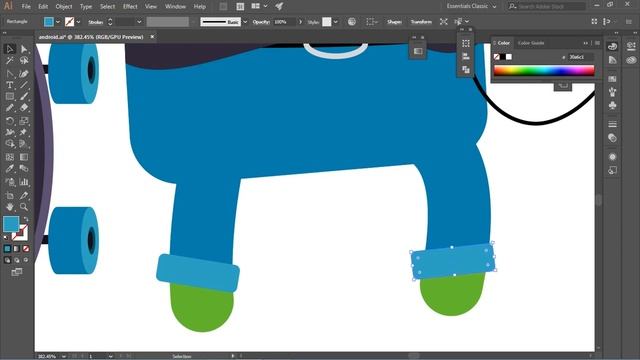The height and width of the screenshot is (360, 640).
Task: Open the Edit menu
Action: (43, 7)
